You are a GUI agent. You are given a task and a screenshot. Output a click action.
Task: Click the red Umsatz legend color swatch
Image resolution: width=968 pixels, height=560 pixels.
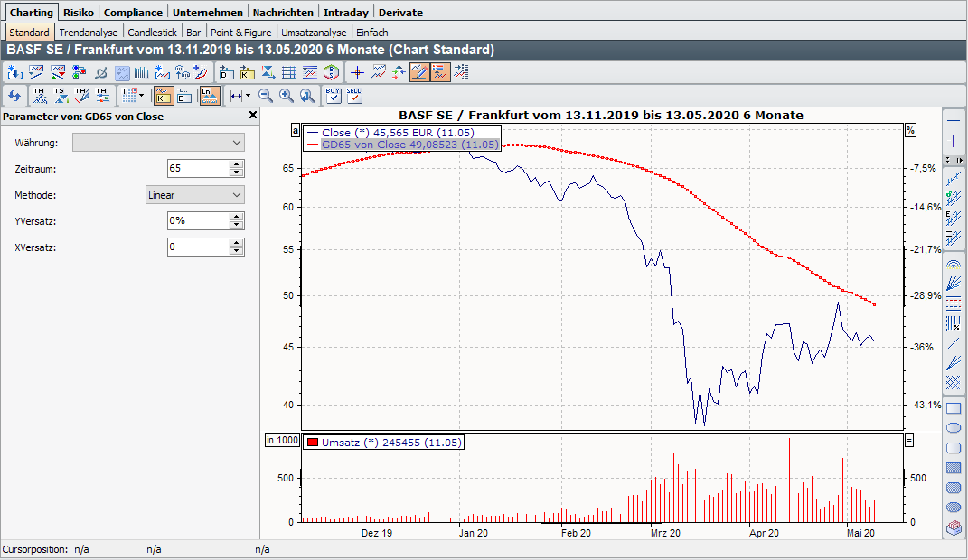[x=313, y=443]
